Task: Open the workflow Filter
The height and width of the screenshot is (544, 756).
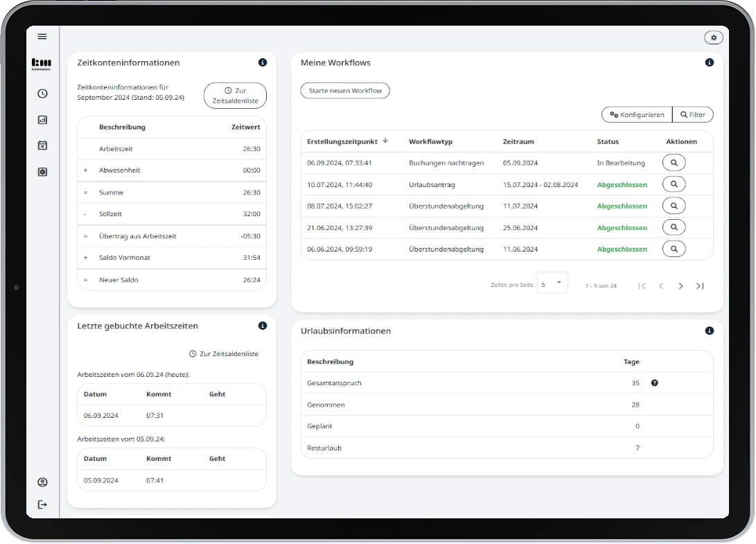Action: (692, 114)
